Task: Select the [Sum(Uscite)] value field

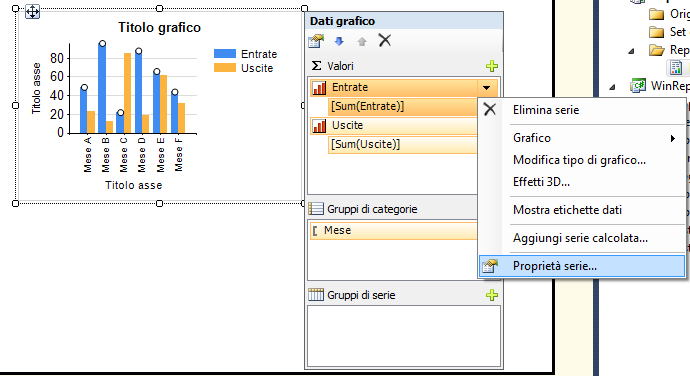Action: click(x=403, y=144)
